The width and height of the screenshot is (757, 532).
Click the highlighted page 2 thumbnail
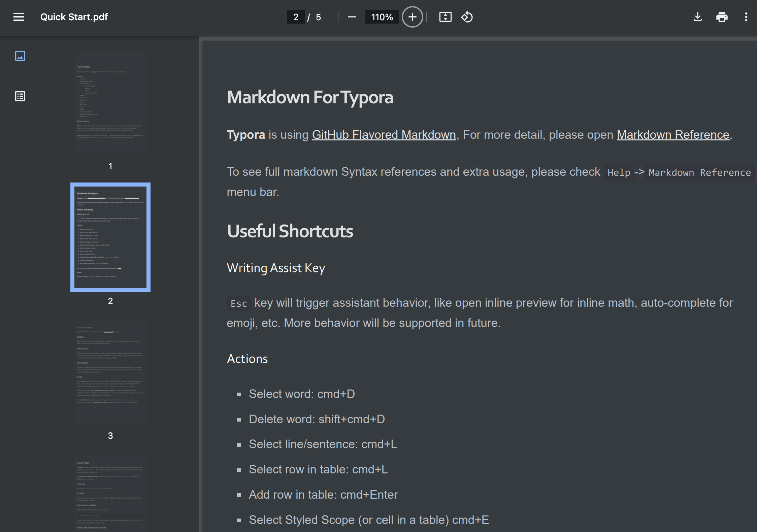point(110,237)
